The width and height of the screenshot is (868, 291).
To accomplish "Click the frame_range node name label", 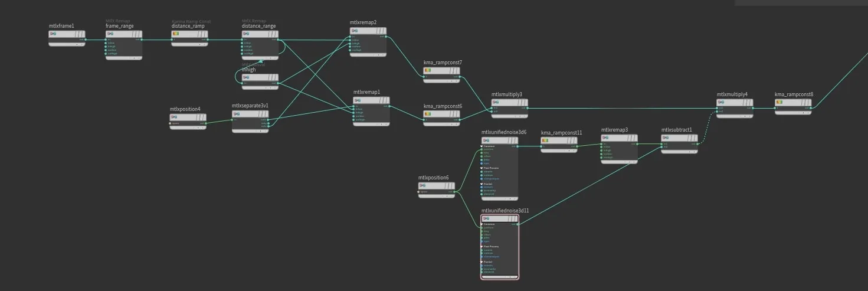I will click(x=120, y=26).
